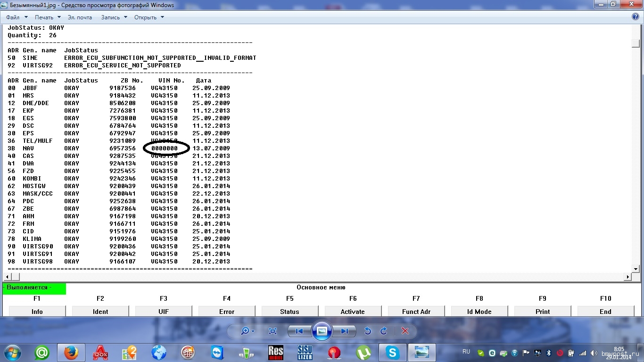Go to the next image
Image resolution: width=644 pixels, height=362 pixels.
tap(345, 331)
